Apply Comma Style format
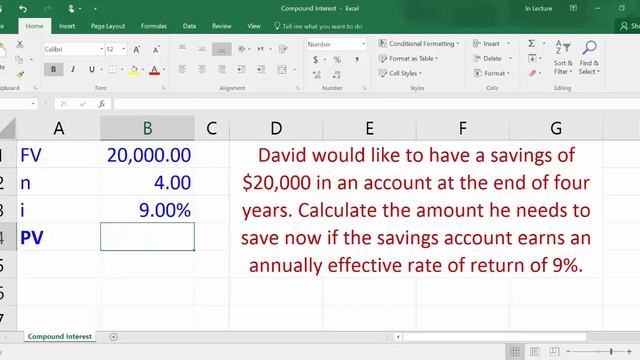 pyautogui.click(x=357, y=60)
